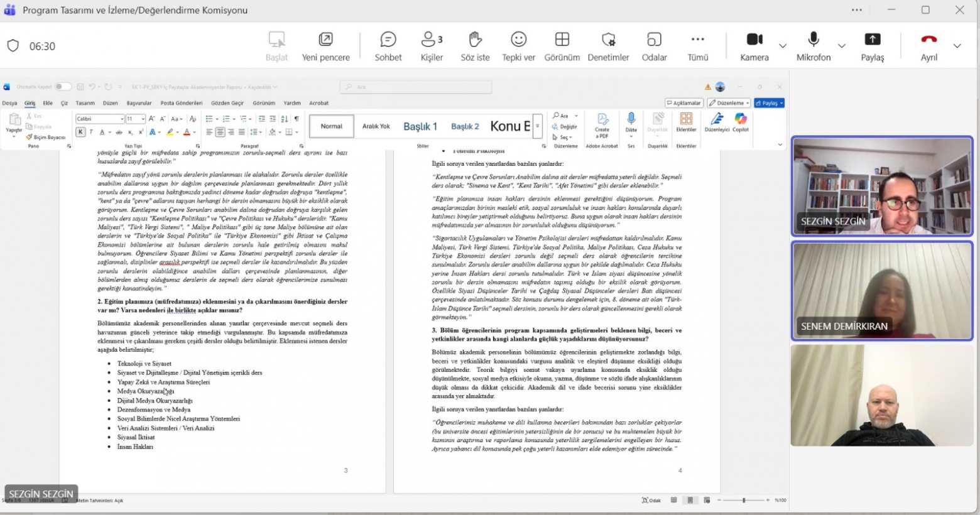Image resolution: width=980 pixels, height=515 pixels.
Task: Expand camera options arrow beside Kamera
Action: 783,46
